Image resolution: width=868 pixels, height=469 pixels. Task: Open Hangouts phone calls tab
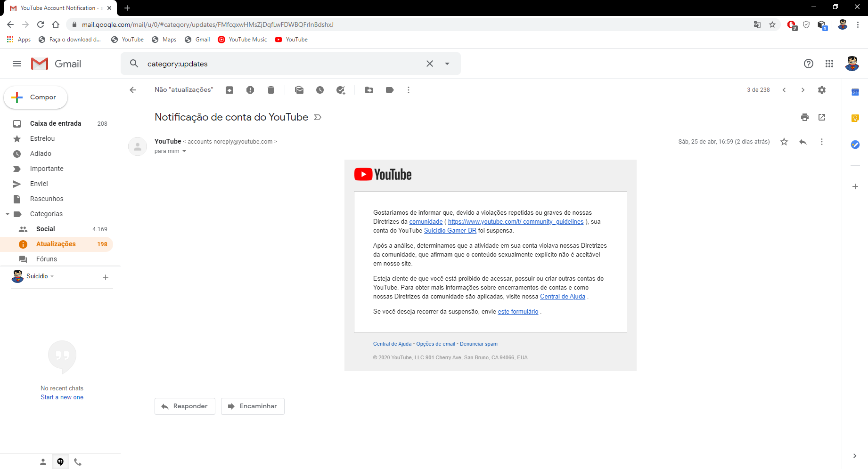coord(78,462)
